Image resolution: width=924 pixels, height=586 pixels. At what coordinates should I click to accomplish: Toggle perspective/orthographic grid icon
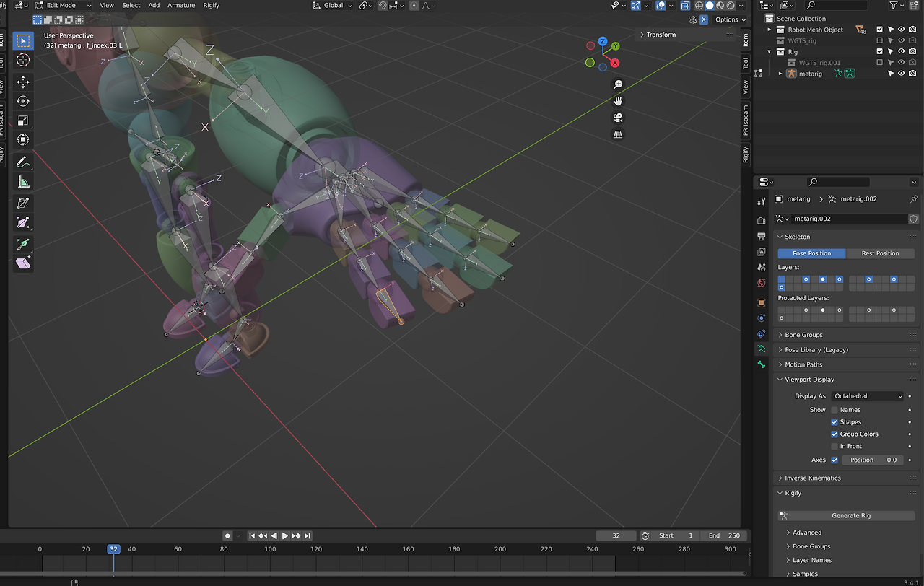click(x=618, y=134)
